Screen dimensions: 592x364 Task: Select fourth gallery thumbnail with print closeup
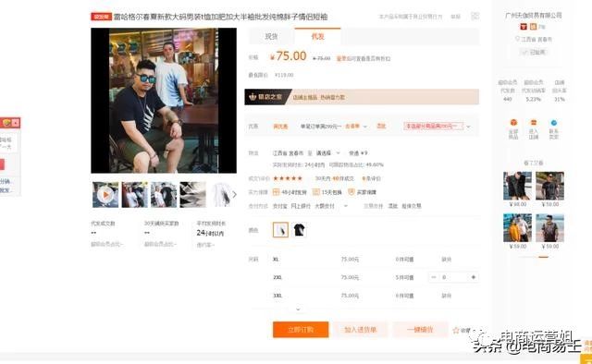[193, 195]
